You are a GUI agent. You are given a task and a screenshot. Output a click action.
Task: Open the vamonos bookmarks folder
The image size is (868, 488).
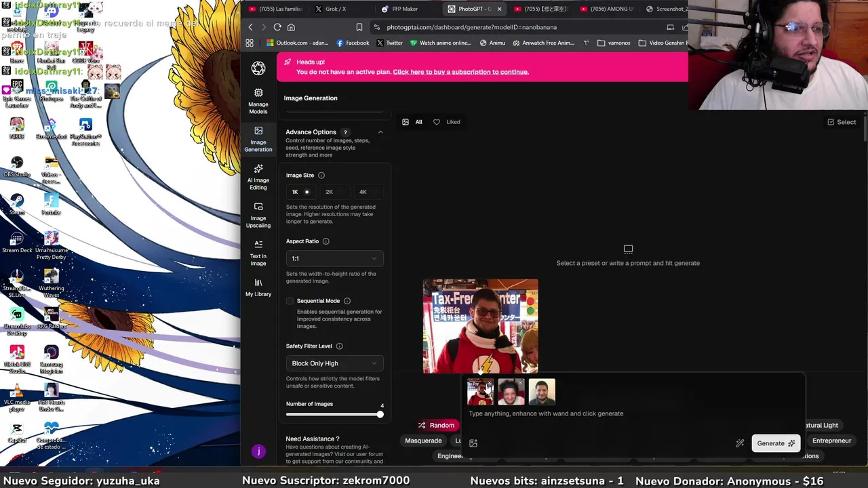[x=614, y=43]
